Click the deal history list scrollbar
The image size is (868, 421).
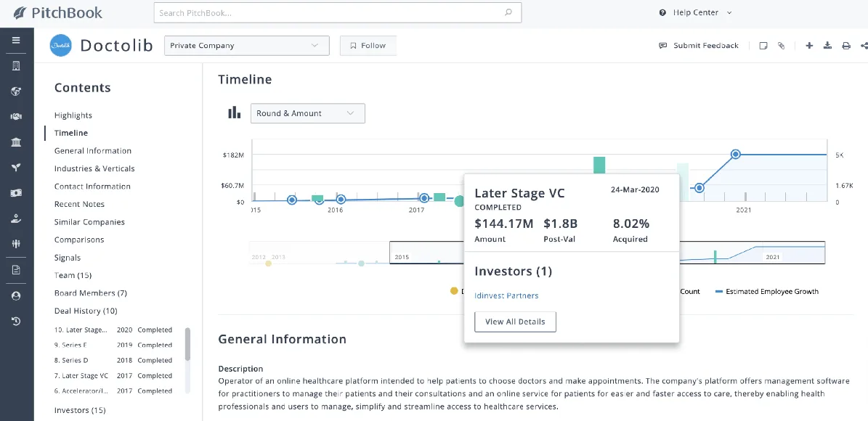point(187,343)
